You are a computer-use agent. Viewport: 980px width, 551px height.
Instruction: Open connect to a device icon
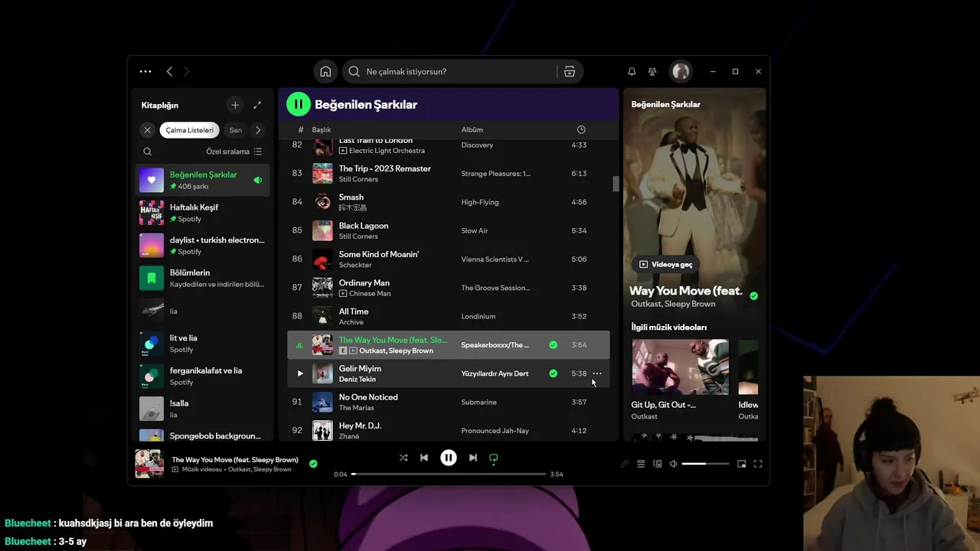coord(658,464)
